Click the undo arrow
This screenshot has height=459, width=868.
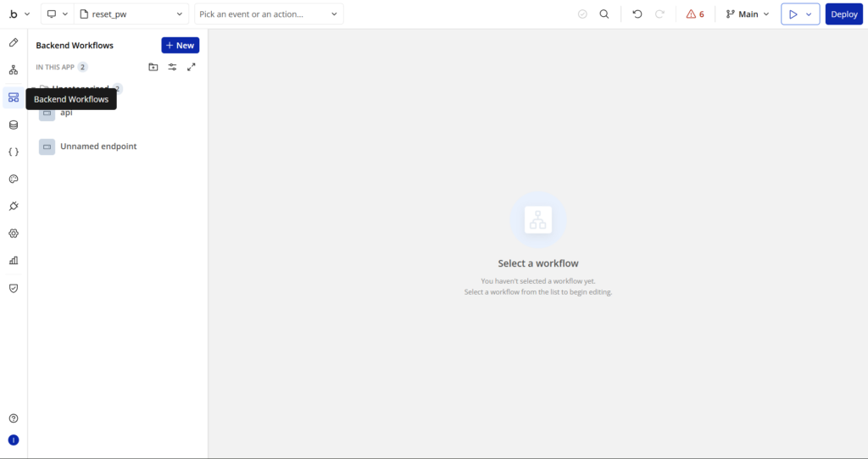(637, 14)
